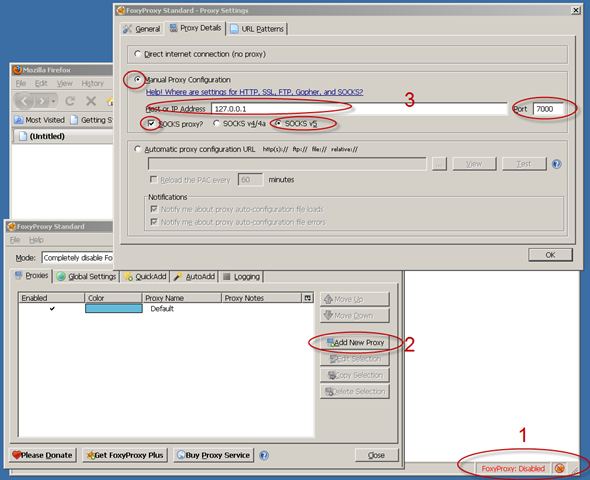This screenshot has width=590, height=480.
Task: Switch to the General tab
Action: pos(142,29)
